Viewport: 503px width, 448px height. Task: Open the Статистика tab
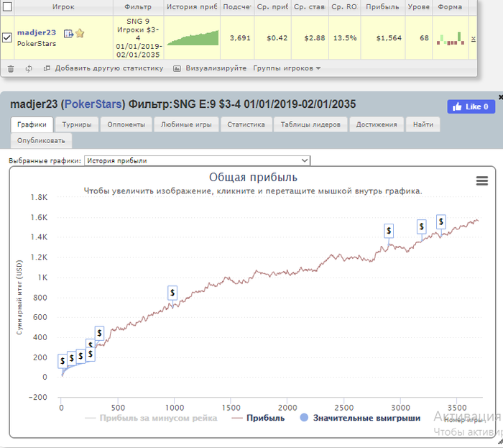[246, 124]
